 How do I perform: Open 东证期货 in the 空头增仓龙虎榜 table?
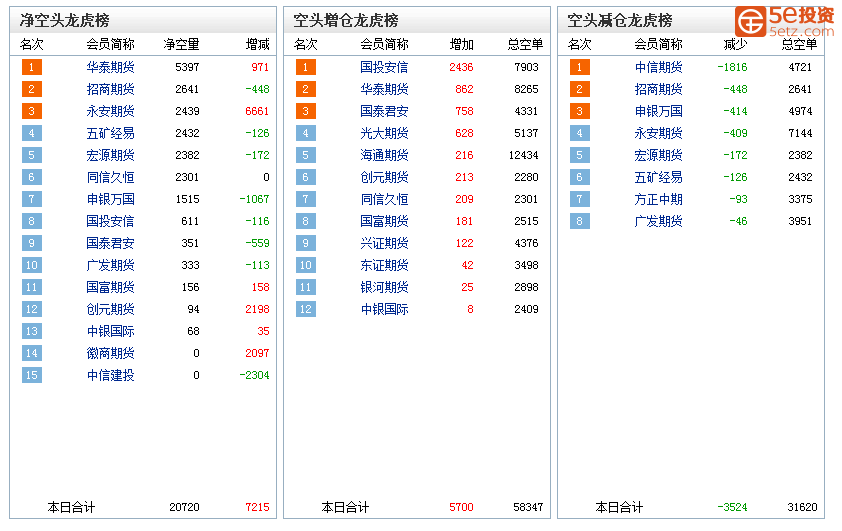click(x=384, y=265)
